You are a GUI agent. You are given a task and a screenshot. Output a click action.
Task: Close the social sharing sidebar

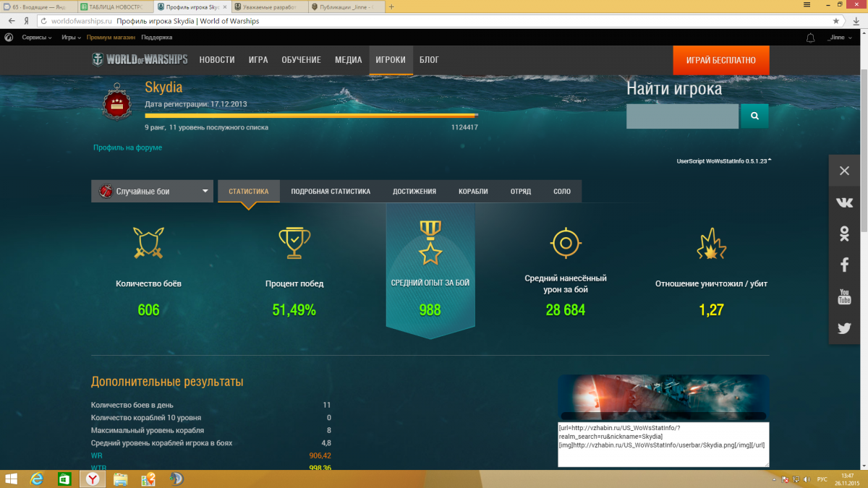pyautogui.click(x=844, y=171)
